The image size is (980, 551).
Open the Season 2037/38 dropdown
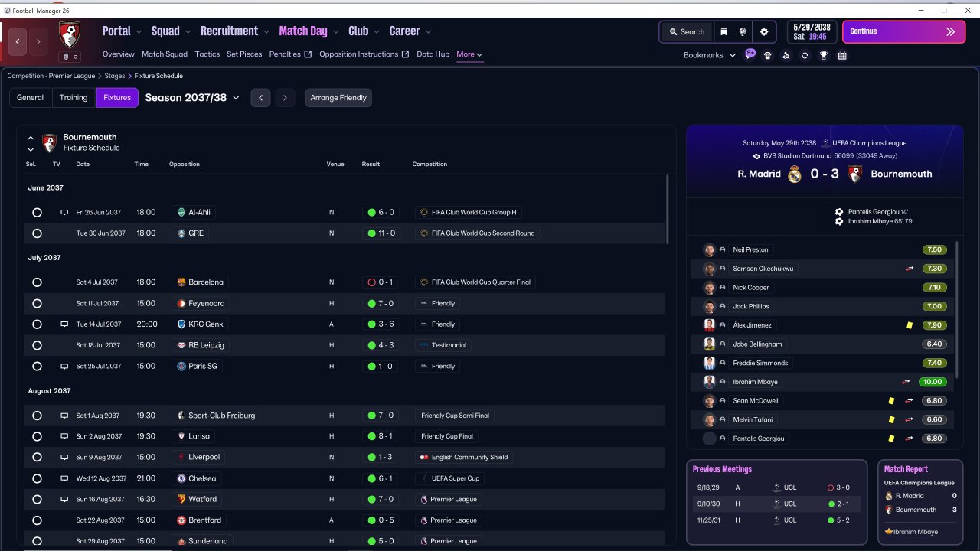click(192, 98)
